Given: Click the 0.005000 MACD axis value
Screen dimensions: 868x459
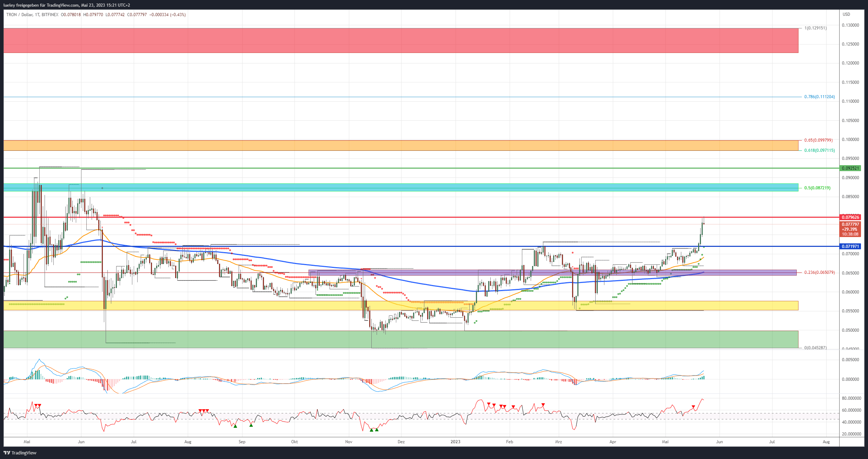Looking at the screenshot, I should [850, 360].
